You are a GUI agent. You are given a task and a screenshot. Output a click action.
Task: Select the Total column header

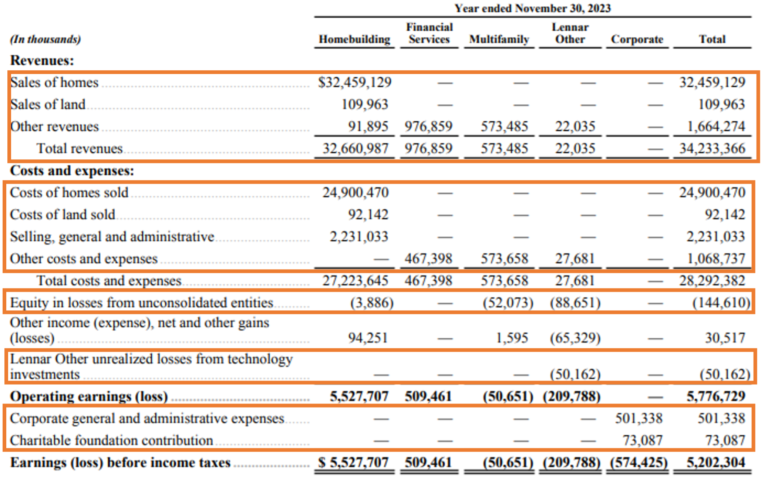pos(713,40)
